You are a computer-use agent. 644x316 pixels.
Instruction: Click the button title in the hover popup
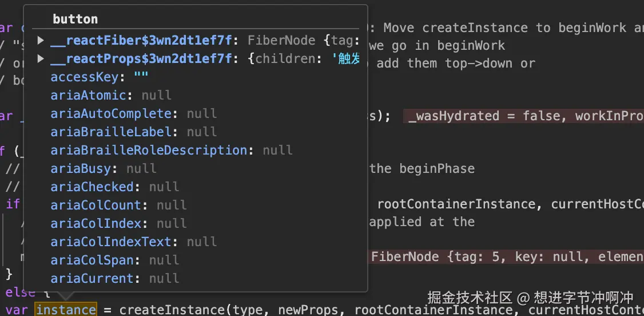(x=75, y=19)
